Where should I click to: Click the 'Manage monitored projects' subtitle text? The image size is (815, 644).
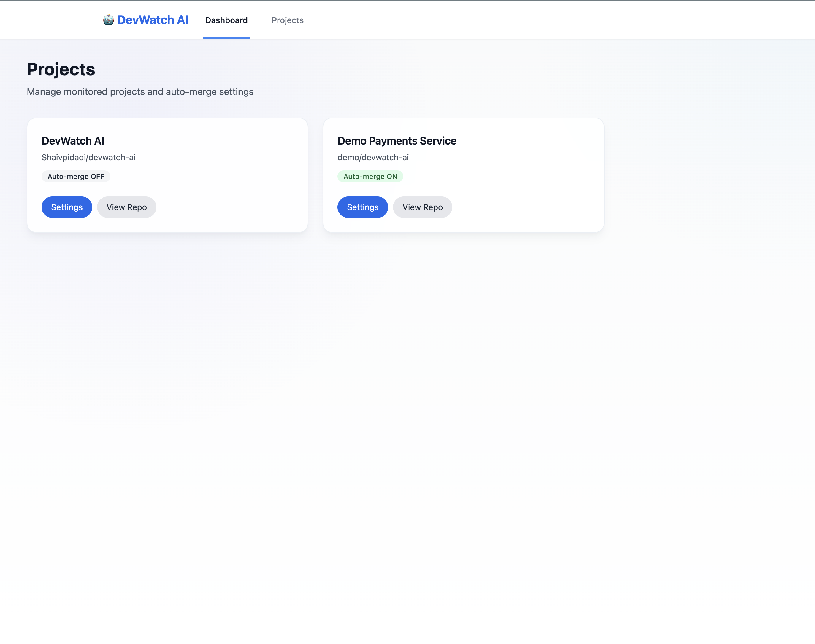point(140,92)
